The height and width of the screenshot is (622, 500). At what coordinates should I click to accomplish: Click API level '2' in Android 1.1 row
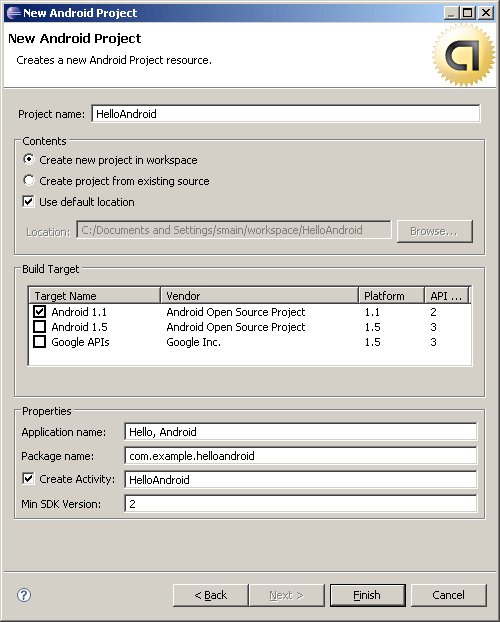(x=433, y=312)
